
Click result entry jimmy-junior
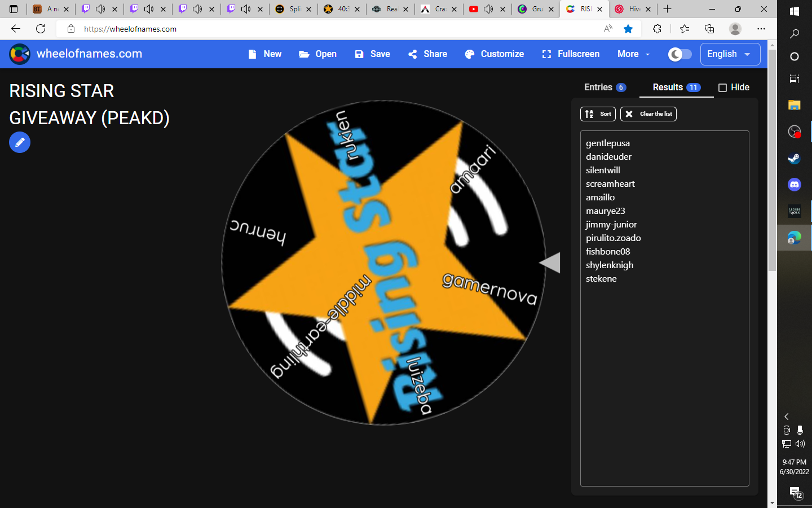(x=611, y=225)
